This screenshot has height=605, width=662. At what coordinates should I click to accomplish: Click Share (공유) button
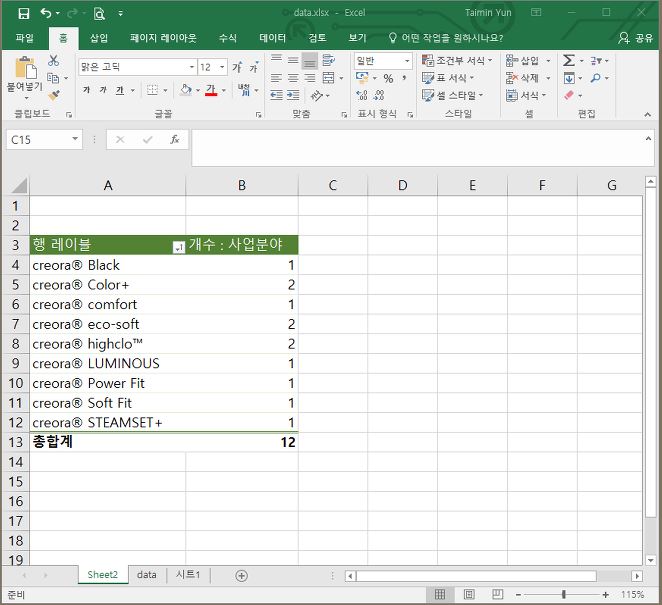click(x=636, y=38)
